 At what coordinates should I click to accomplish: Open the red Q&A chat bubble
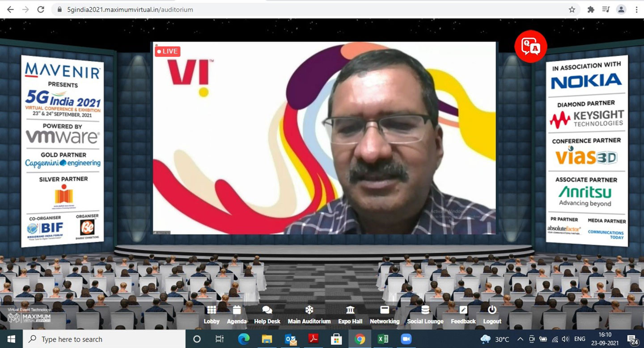531,46
